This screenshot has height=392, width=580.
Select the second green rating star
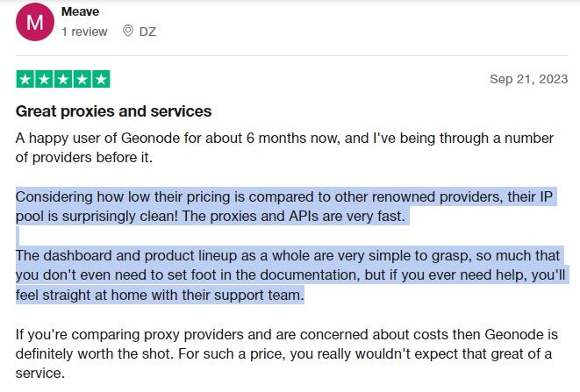coord(44,79)
